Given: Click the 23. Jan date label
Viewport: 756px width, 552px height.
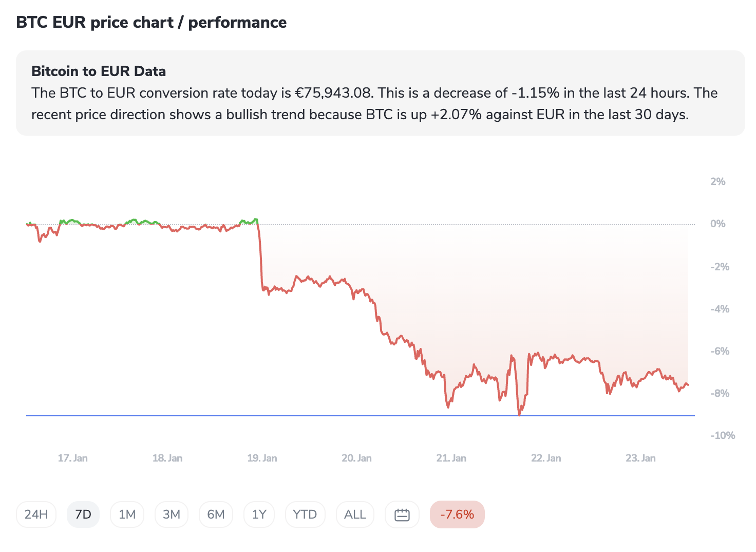Looking at the screenshot, I should point(640,458).
